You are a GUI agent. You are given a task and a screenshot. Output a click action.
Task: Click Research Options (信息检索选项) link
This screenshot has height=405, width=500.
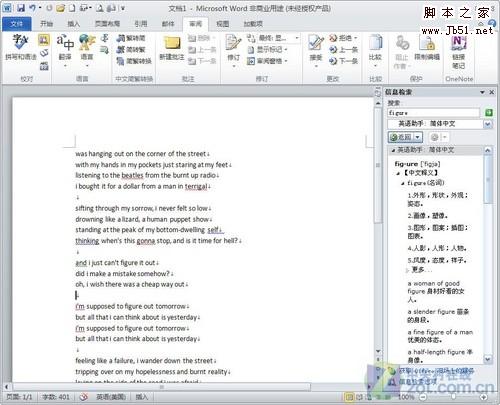click(418, 382)
